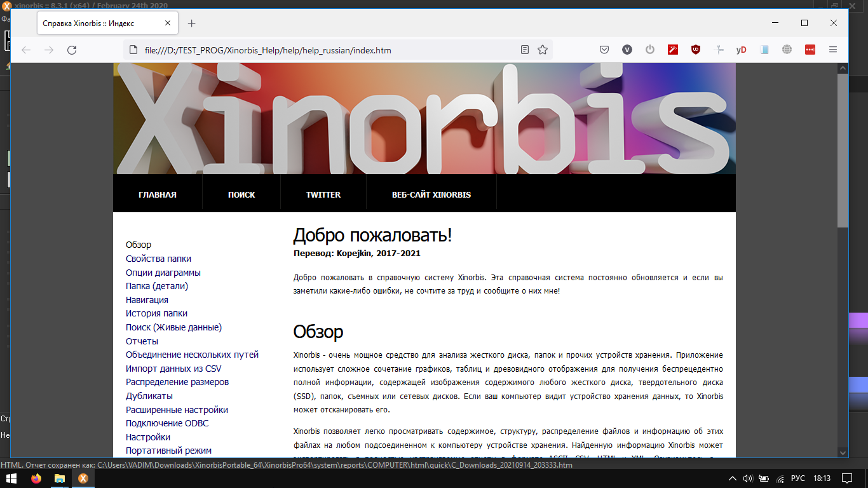Viewport: 868px width, 488px height.
Task: Bookmark this page with the star icon
Action: (x=543, y=50)
